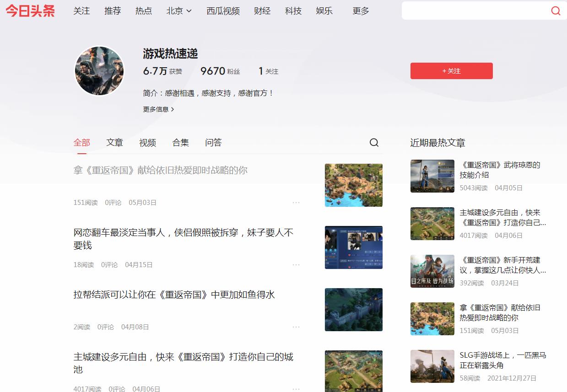This screenshot has height=392, width=567.
Task: Click thumbnail of 拿《重返帝国》献给 feed article
Action: click(354, 185)
